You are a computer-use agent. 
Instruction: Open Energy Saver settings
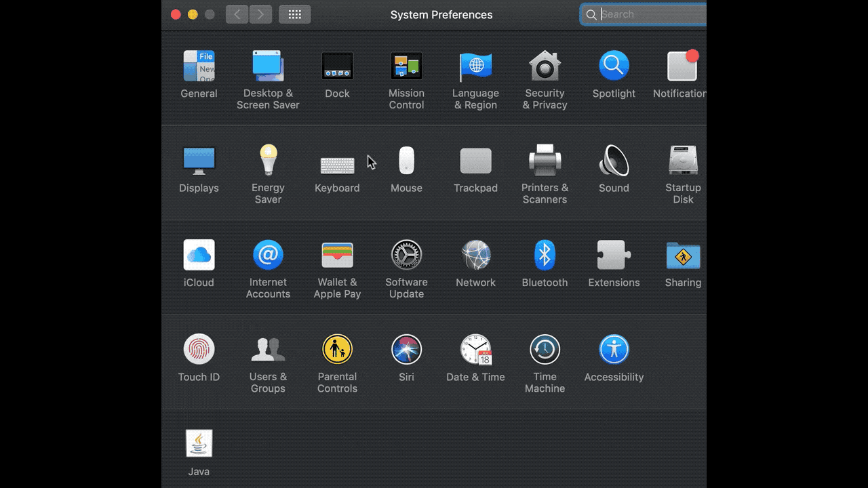coord(268,160)
